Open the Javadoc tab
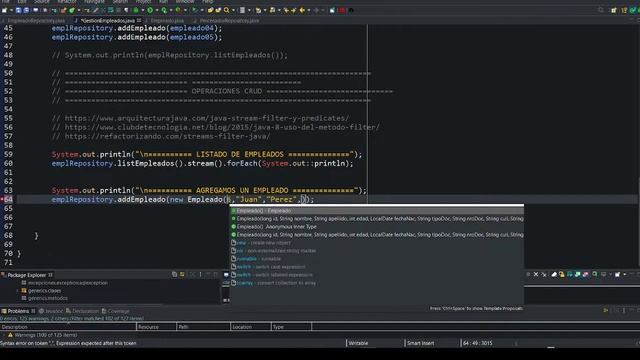The image size is (640, 360). coord(51,311)
